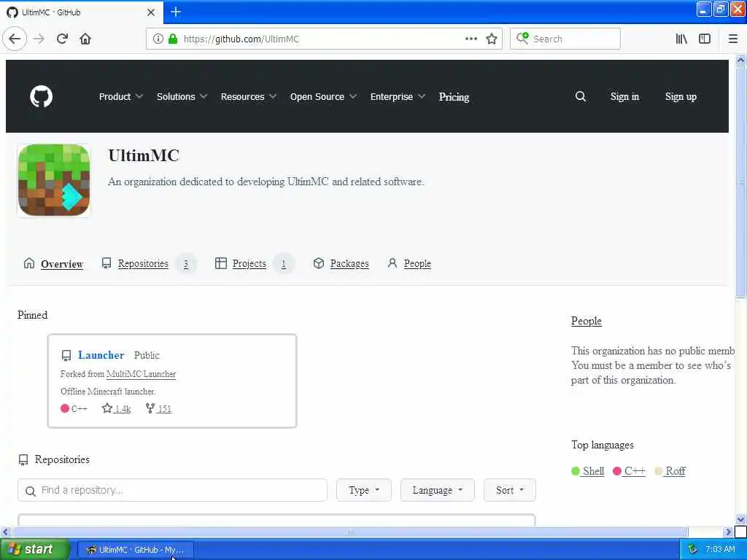Viewport: 747px width, 560px height.
Task: Open a new tab with the plus icon
Action: 176,12
